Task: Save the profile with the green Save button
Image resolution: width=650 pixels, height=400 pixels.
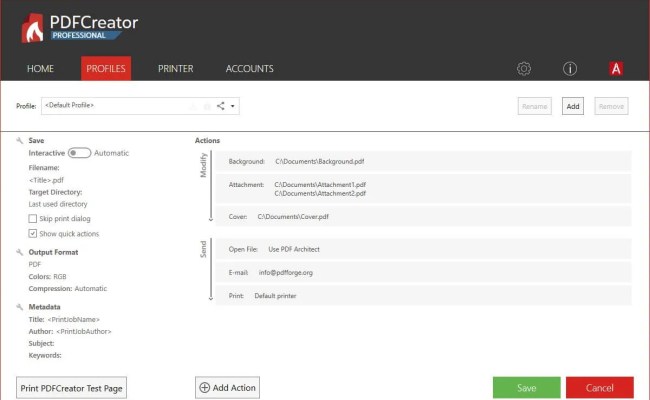Action: 526,388
